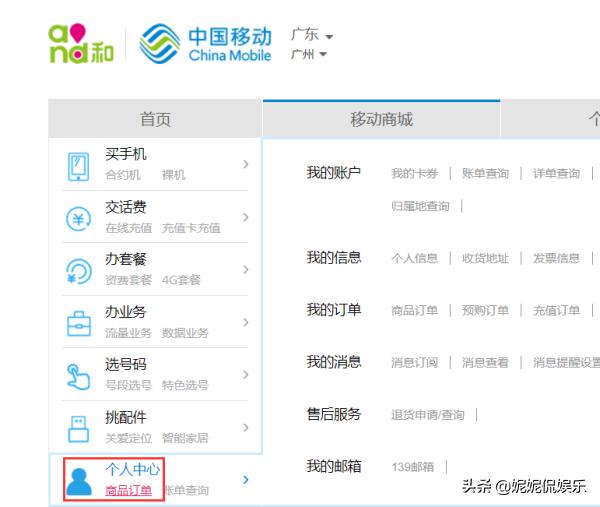600x507 pixels.
Task: Open 充值订单 link
Action: 556,310
